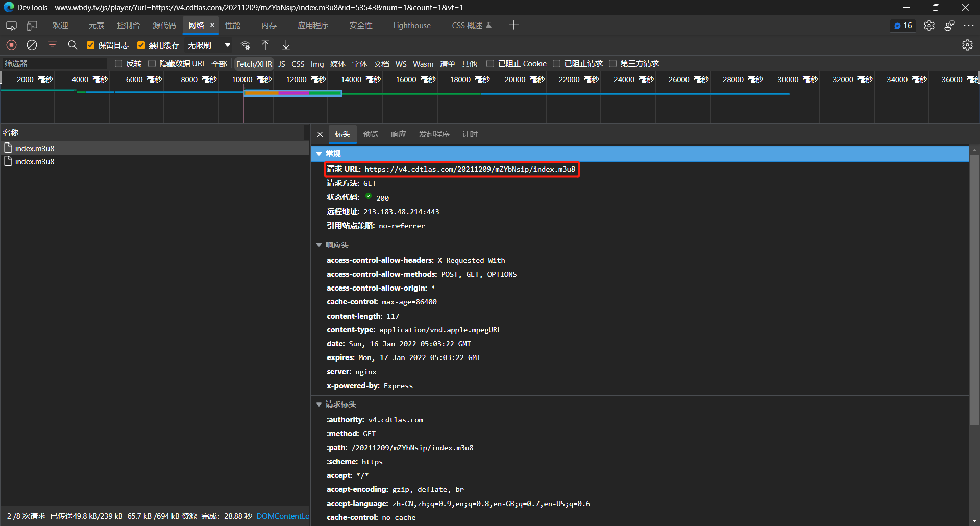Filter by WS websocket type
Viewport: 980px width, 526px height.
point(401,64)
